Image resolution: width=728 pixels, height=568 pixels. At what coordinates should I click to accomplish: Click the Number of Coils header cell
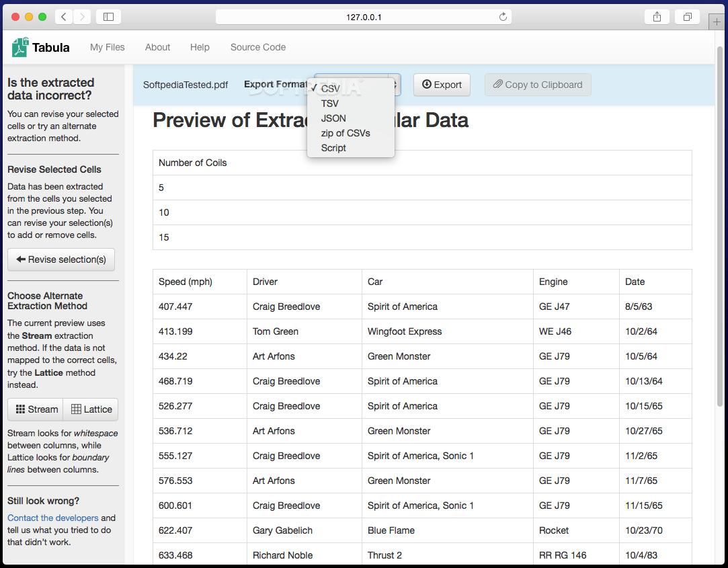[x=422, y=163]
